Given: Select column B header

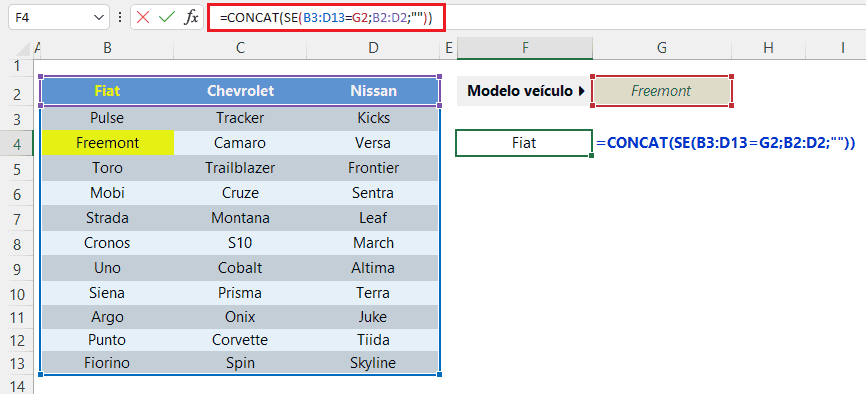Looking at the screenshot, I should (x=108, y=49).
